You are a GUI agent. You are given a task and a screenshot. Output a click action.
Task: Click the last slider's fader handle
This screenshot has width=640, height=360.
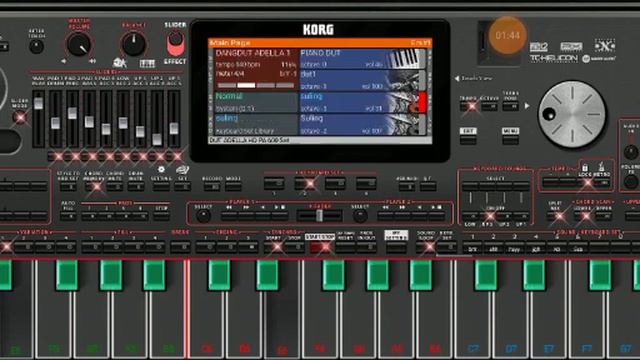[x=174, y=128]
